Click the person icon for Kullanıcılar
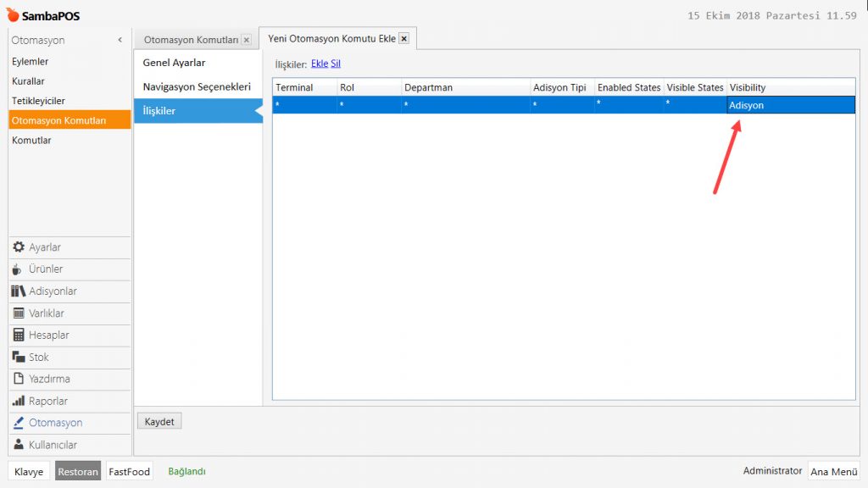This screenshot has height=488, width=868. click(19, 445)
